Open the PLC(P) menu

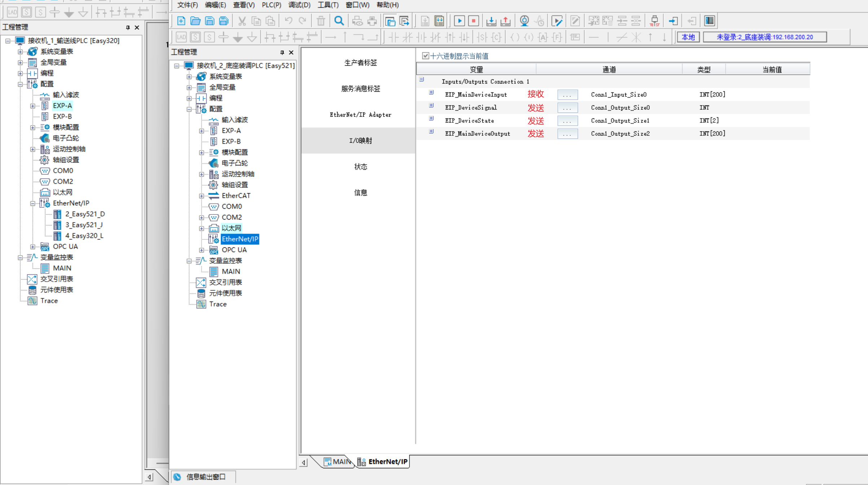tap(271, 5)
